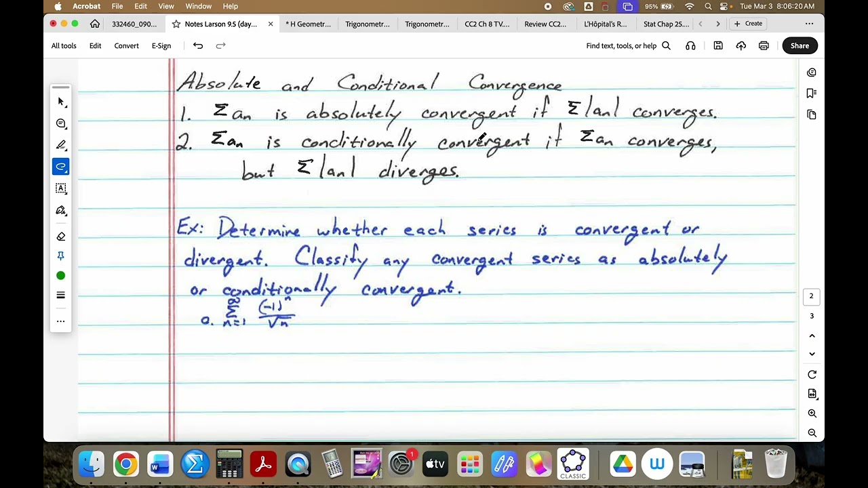Open read aloud headphones icon
Viewport: 868px width, 488px height.
click(x=690, y=45)
